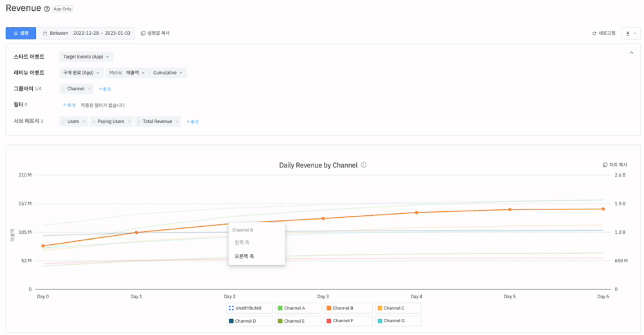Open the Target Events (App) dropdown

click(86, 57)
